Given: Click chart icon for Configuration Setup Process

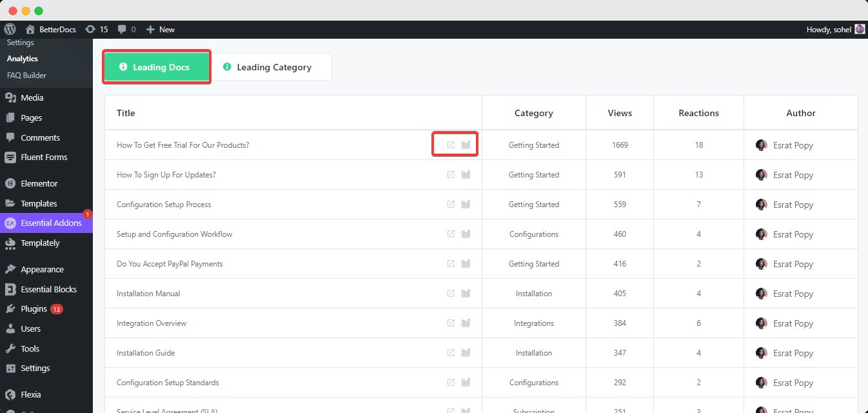Looking at the screenshot, I should pos(466,205).
